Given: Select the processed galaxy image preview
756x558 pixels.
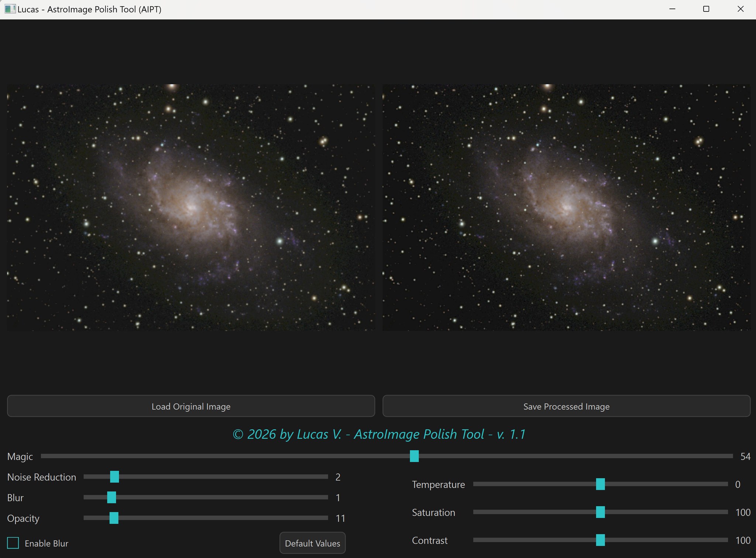Looking at the screenshot, I should click(566, 208).
